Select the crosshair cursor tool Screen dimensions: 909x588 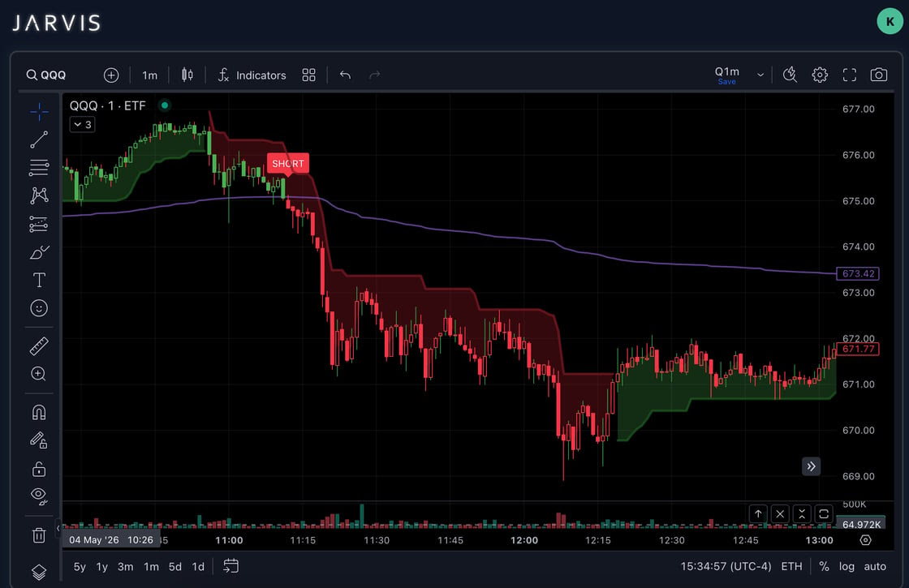point(39,111)
